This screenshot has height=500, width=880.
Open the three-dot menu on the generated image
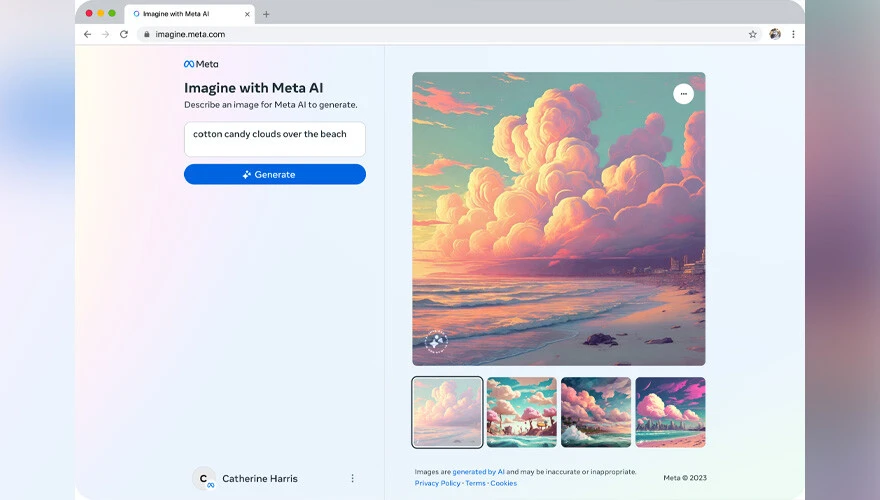coord(683,94)
